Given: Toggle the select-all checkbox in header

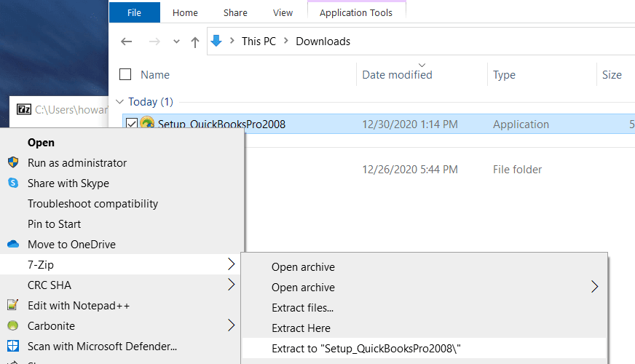Looking at the screenshot, I should (x=125, y=74).
